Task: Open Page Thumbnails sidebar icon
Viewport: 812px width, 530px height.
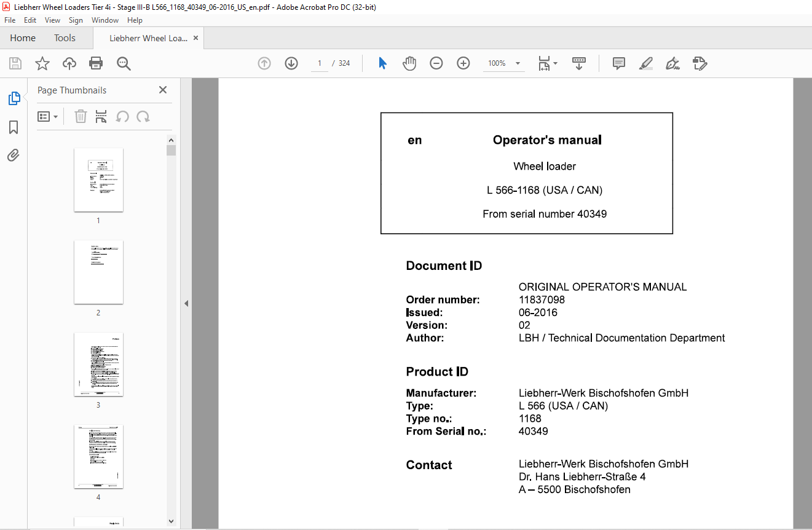Action: point(14,98)
